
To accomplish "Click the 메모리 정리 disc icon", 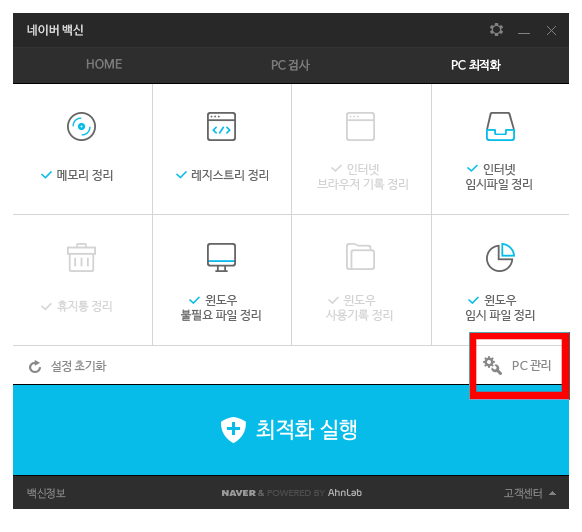I will (x=81, y=127).
